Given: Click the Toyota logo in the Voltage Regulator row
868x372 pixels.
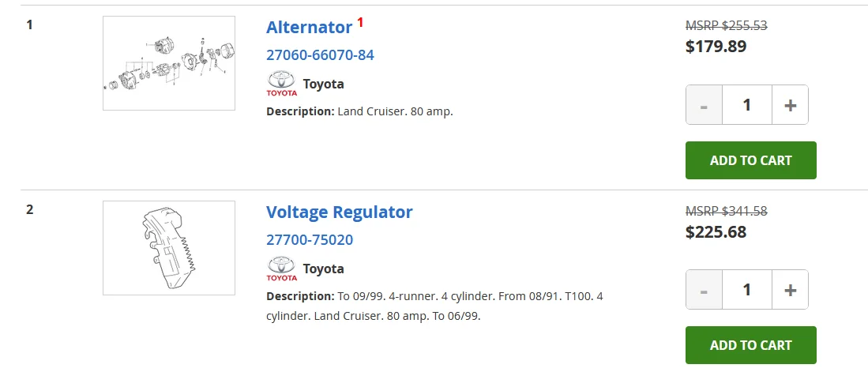Looking at the screenshot, I should 281,269.
